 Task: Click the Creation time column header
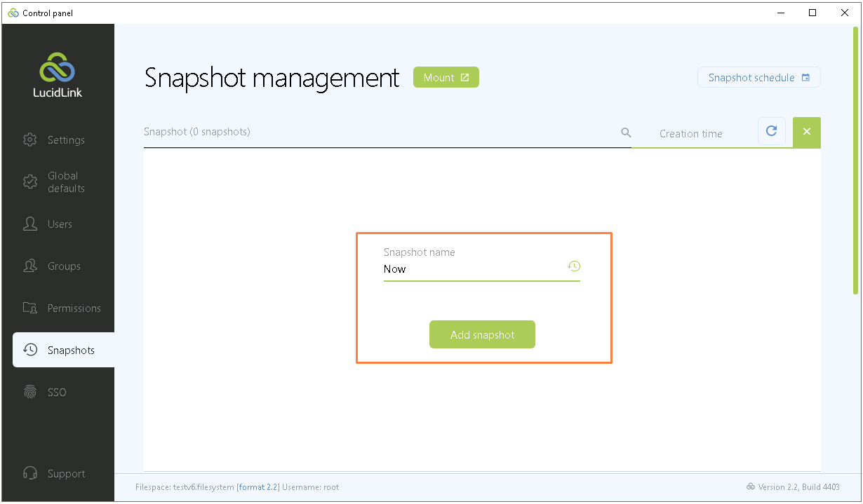tap(691, 134)
